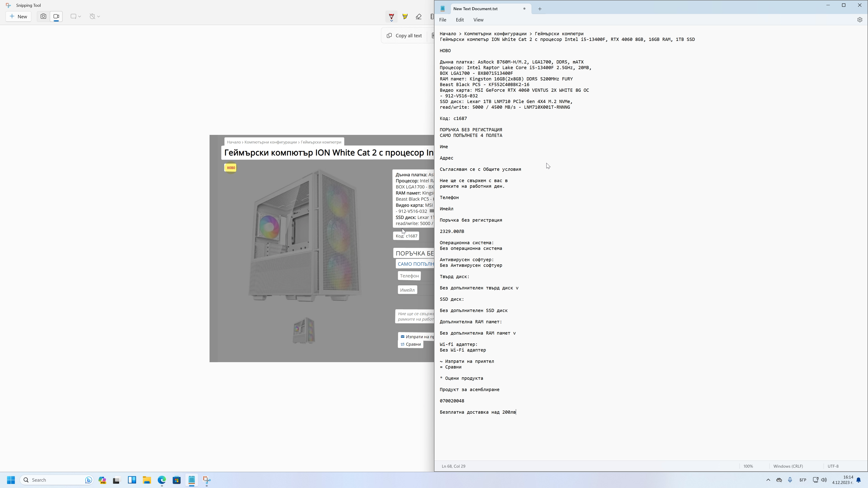Click the phone number line '070020048'
The height and width of the screenshot is (488, 868).
[x=452, y=401]
